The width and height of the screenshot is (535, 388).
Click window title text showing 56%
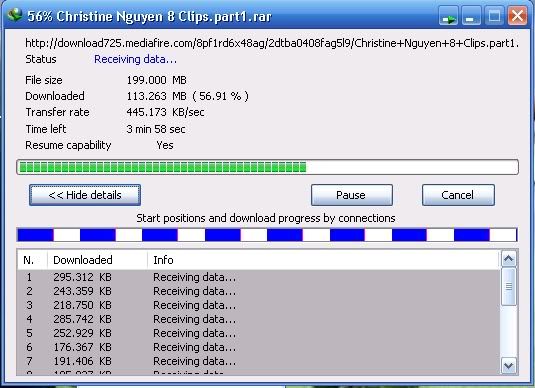[x=149, y=16]
